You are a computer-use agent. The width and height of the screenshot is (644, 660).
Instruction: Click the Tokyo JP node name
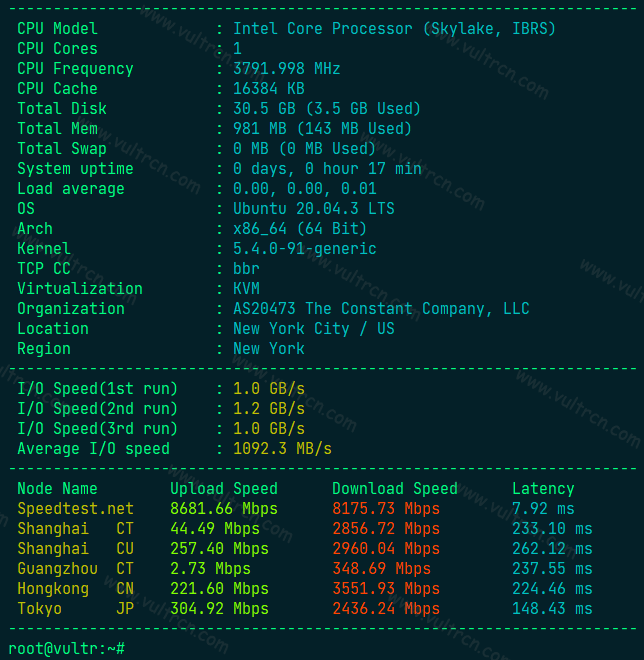point(75,609)
